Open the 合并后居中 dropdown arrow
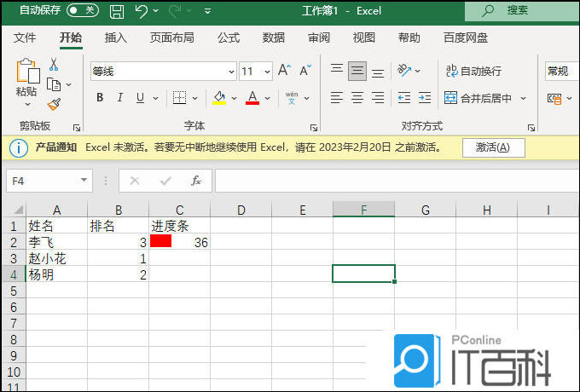The width and height of the screenshot is (580, 392). (523, 98)
